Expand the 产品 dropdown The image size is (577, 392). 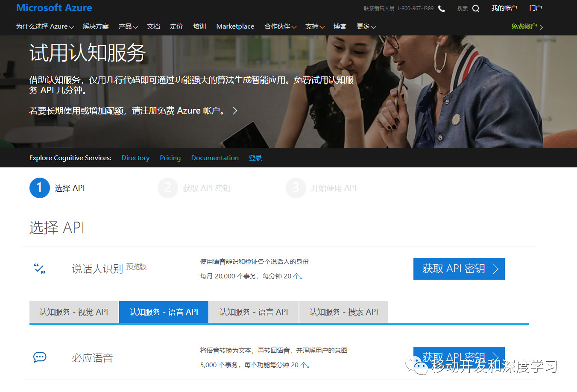[128, 26]
